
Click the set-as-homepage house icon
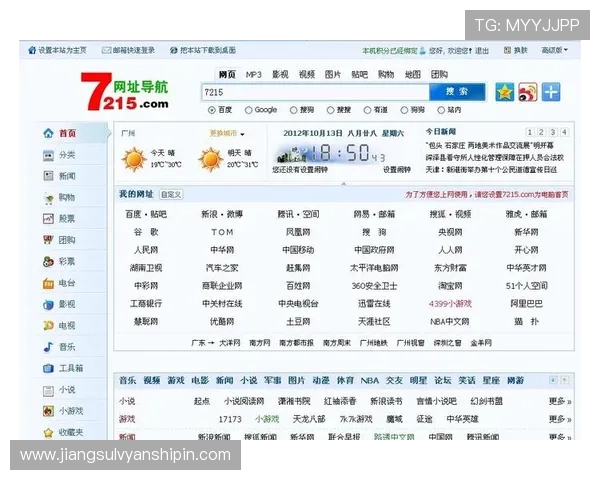pyautogui.click(x=32, y=50)
